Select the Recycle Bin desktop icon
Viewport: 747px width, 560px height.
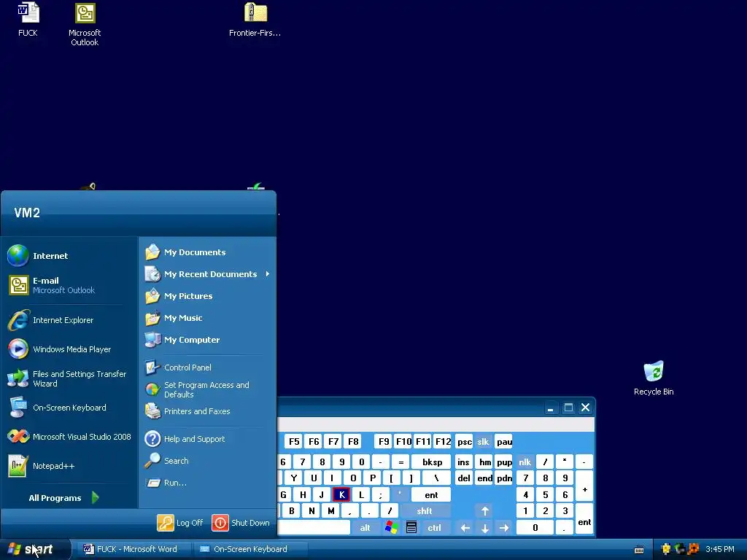tap(654, 378)
